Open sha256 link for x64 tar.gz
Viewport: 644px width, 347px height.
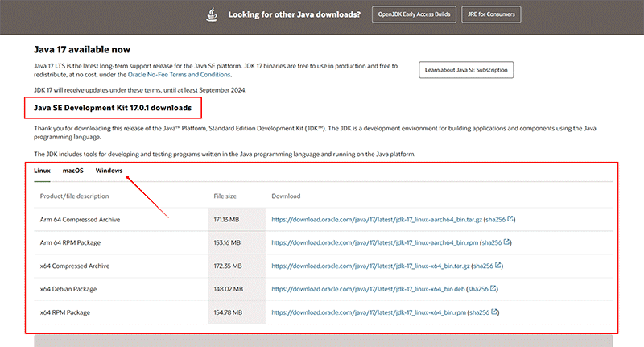pyautogui.click(x=483, y=266)
